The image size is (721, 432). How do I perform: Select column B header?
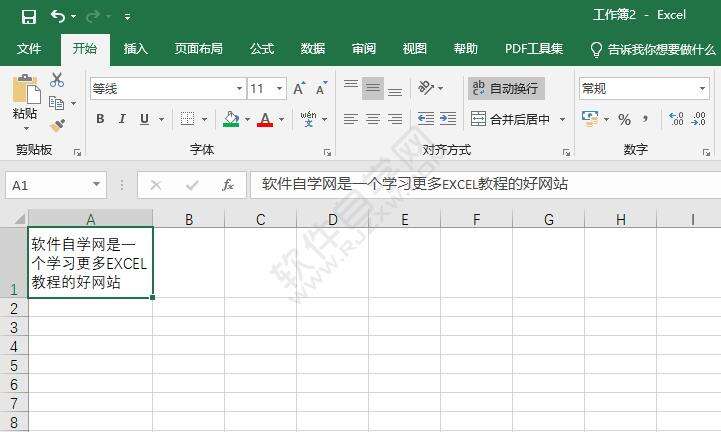pyautogui.click(x=189, y=219)
